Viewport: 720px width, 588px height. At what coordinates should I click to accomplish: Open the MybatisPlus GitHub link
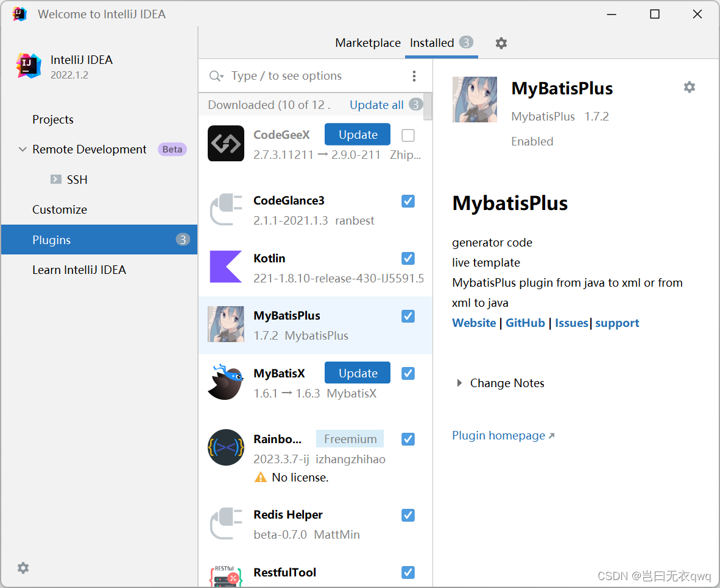coord(525,323)
